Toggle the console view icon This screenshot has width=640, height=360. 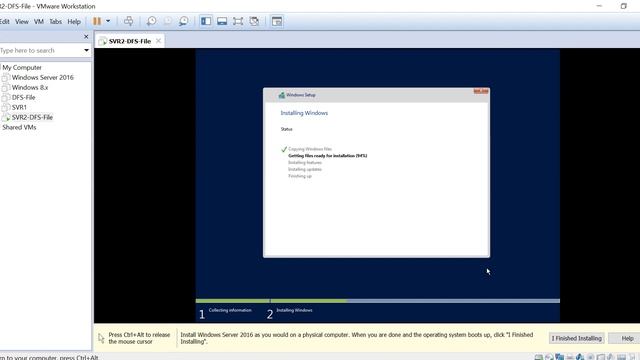(277, 21)
